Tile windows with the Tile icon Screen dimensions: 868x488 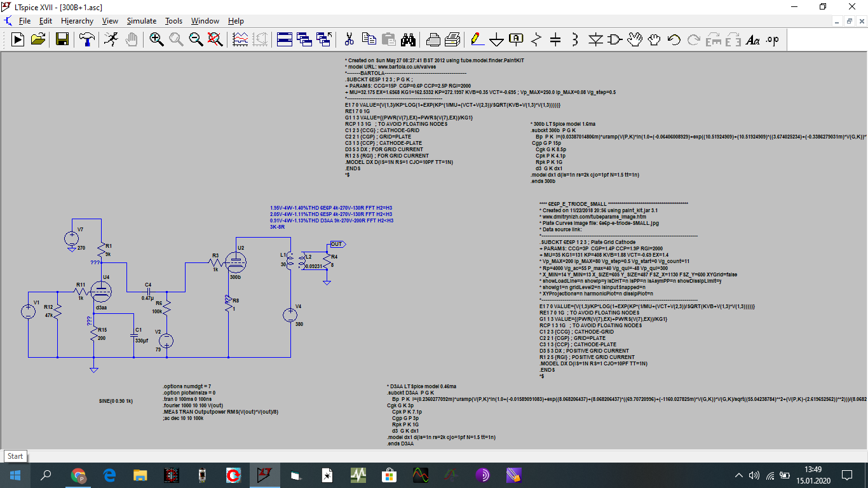pos(284,39)
